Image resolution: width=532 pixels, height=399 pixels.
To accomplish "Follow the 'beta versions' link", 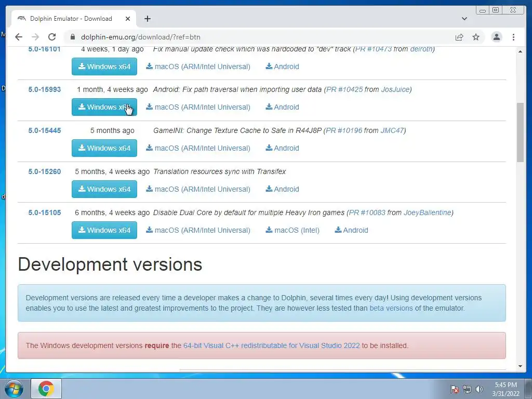I will 391,308.
